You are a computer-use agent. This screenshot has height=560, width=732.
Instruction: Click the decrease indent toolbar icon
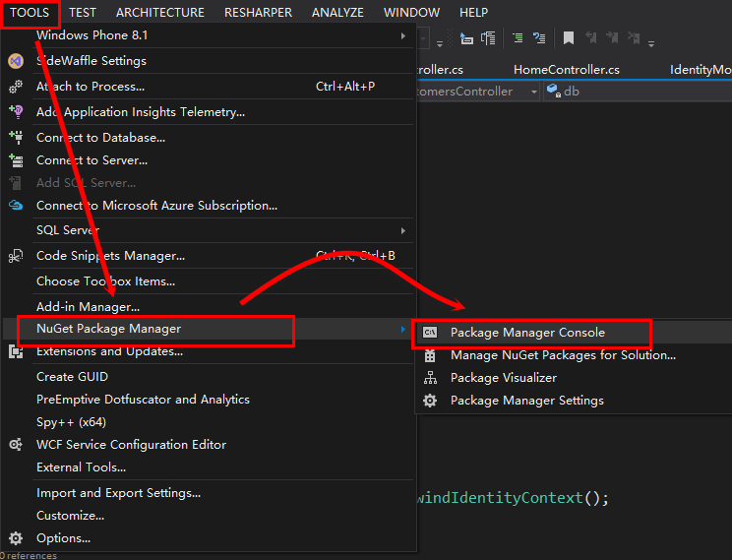click(539, 37)
